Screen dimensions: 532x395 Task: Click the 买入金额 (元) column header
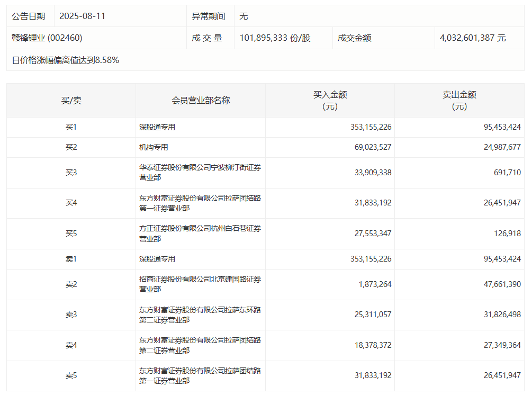tap(330, 100)
